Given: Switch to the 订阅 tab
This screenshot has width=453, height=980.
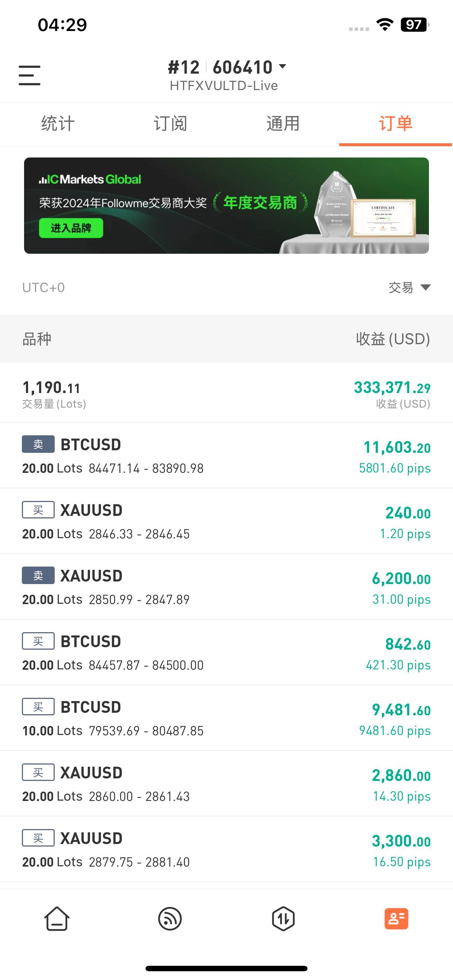Looking at the screenshot, I should (x=170, y=124).
